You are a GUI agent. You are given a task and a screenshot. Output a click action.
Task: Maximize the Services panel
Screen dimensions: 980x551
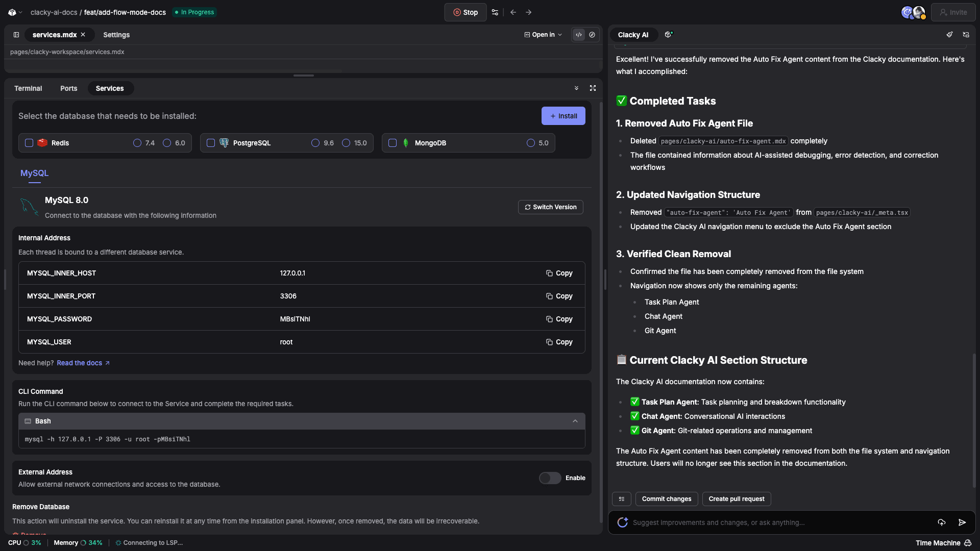[593, 88]
